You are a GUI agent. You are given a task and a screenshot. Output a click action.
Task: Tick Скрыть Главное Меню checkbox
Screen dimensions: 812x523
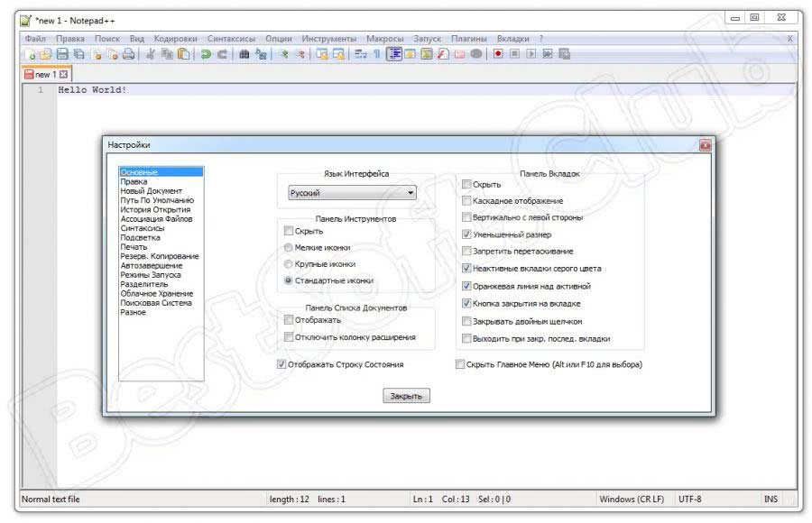point(460,364)
